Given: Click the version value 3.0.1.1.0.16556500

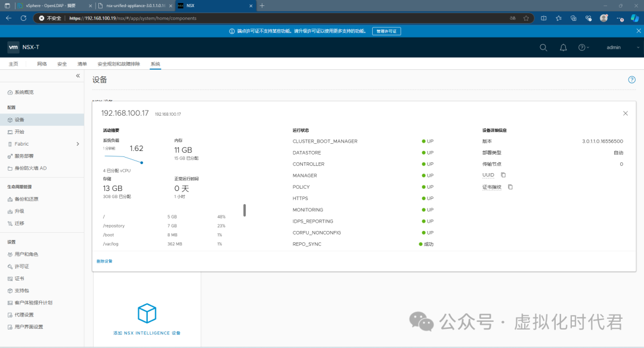Looking at the screenshot, I should 602,141.
